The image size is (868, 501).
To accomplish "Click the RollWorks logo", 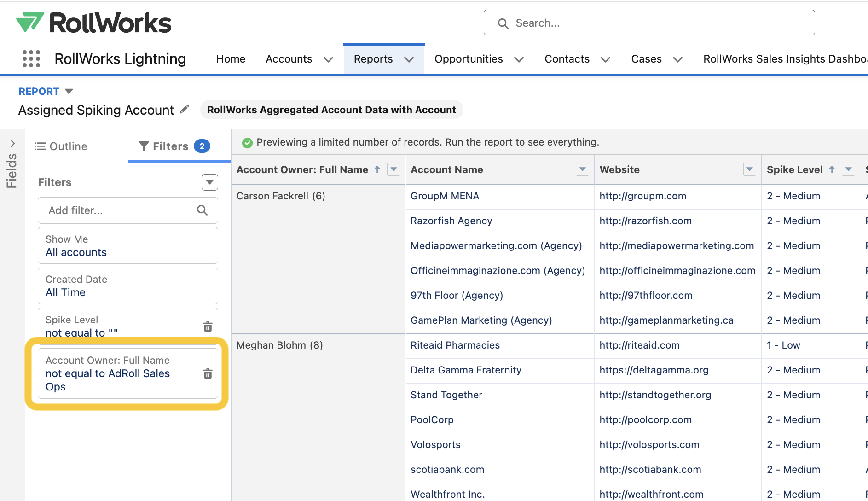I will pyautogui.click(x=93, y=23).
